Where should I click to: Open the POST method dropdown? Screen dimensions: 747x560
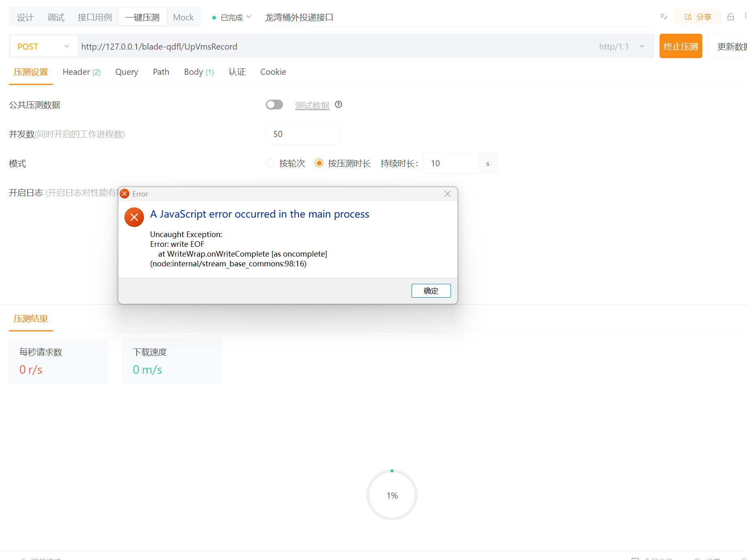point(43,46)
